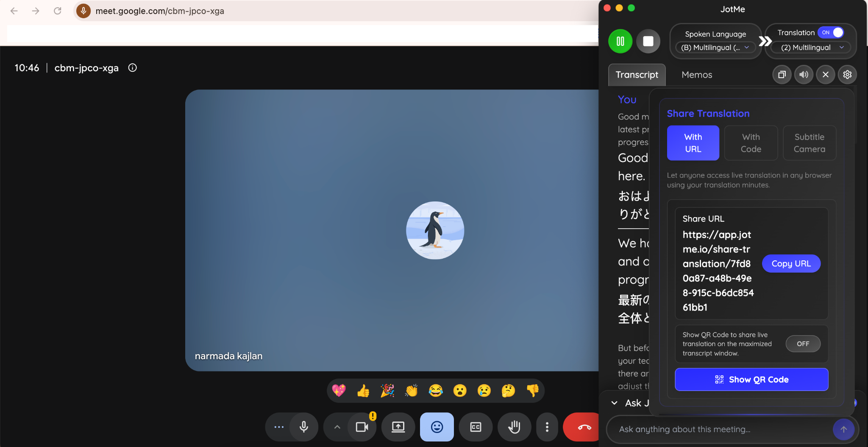Screen dimensions: 868x447
Task: Raise your hand in Meet
Action: [x=514, y=427]
